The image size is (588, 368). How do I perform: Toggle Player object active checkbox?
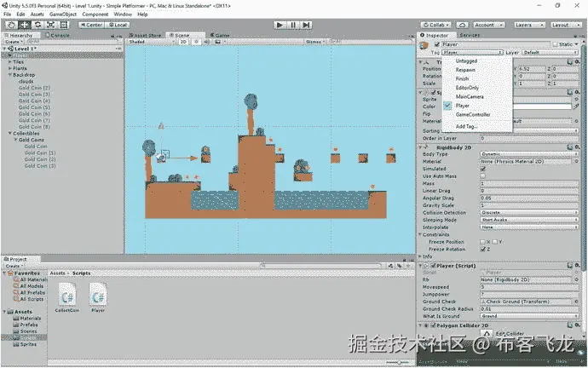click(x=437, y=44)
